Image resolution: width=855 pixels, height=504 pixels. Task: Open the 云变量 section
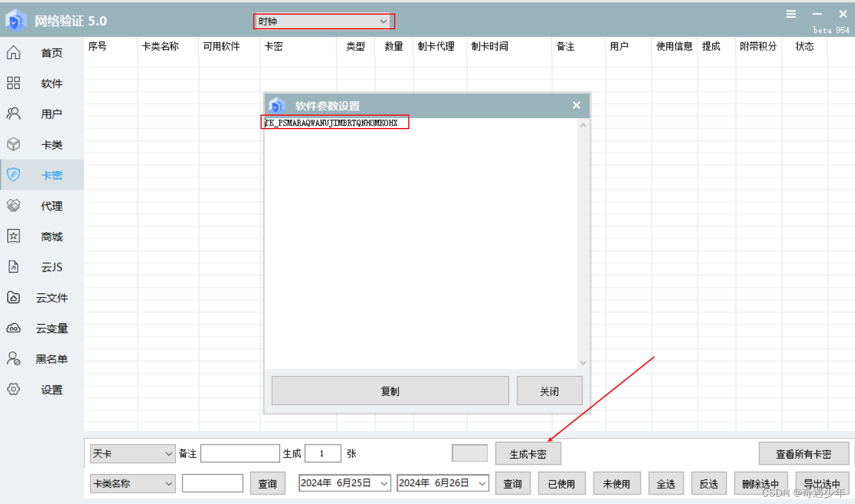(x=52, y=328)
